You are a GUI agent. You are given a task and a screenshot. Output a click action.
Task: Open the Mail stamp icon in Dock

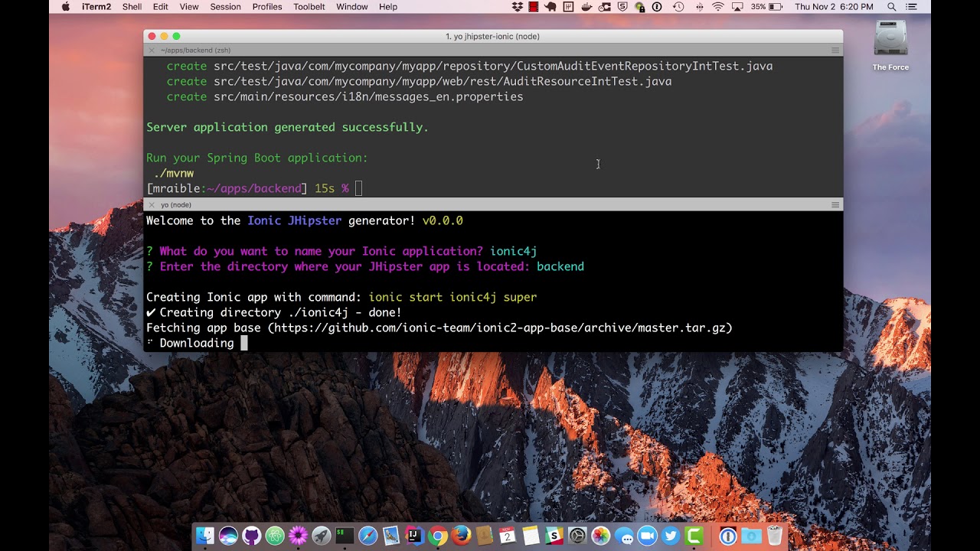pyautogui.click(x=391, y=536)
